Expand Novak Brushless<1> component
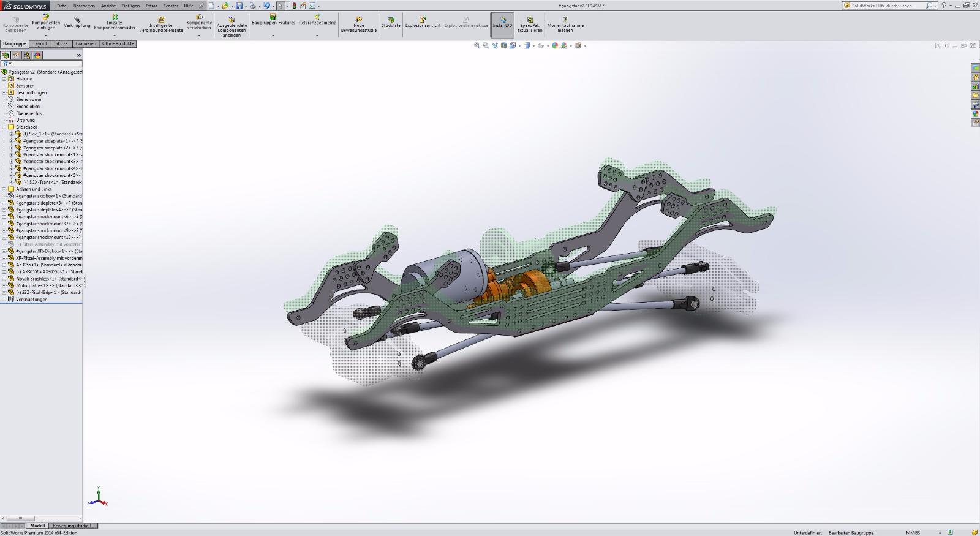The image size is (980, 536). click(x=4, y=278)
